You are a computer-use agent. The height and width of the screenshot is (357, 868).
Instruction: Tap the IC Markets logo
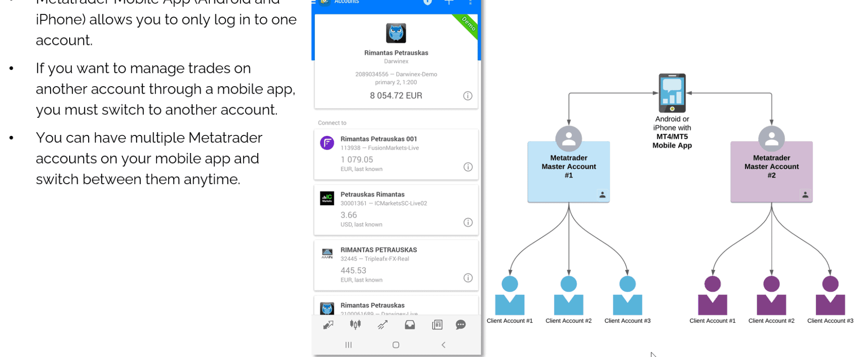(327, 198)
